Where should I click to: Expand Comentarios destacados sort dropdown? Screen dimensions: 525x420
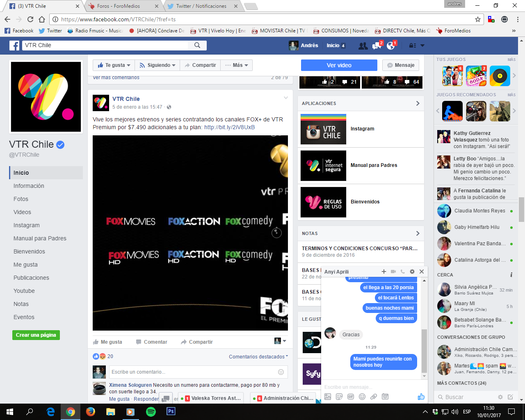tap(258, 357)
